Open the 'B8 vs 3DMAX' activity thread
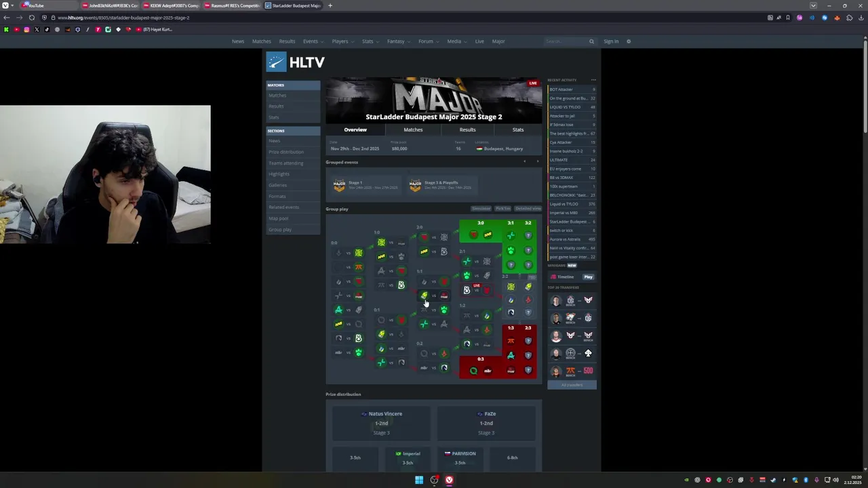The width and height of the screenshot is (868, 488). coord(572,178)
